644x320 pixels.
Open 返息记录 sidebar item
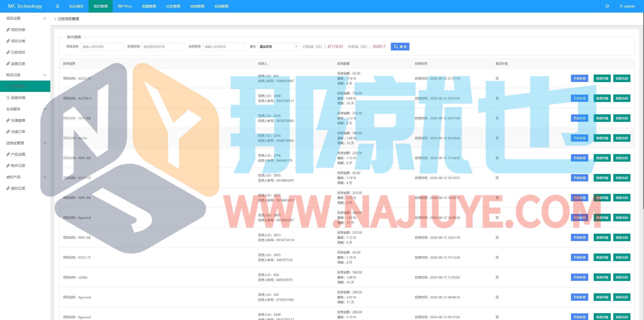tap(18, 64)
